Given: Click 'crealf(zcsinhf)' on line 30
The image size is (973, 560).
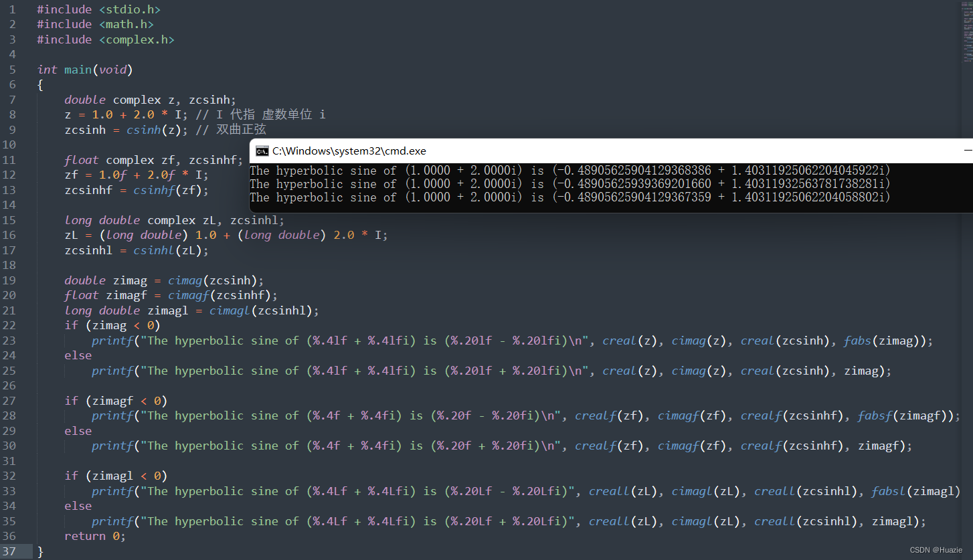Looking at the screenshot, I should (792, 446).
